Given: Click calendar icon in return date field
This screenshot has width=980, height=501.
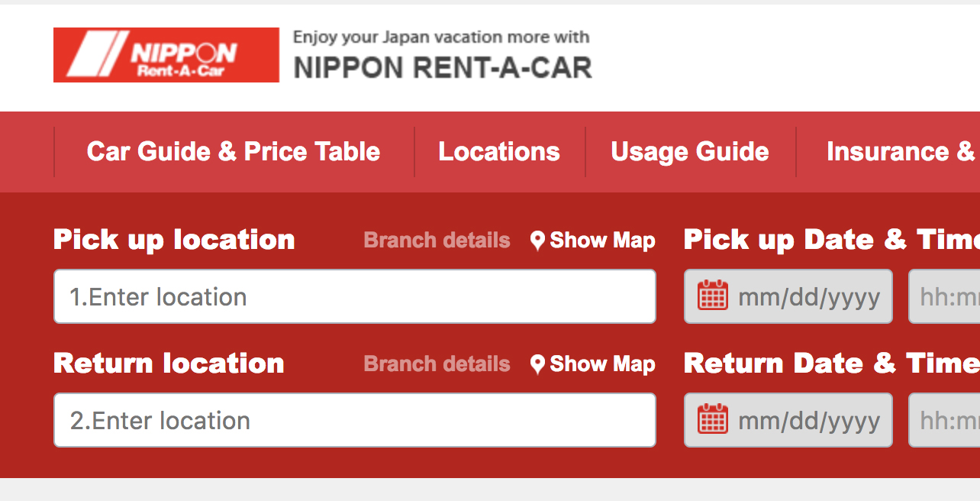Looking at the screenshot, I should [713, 419].
